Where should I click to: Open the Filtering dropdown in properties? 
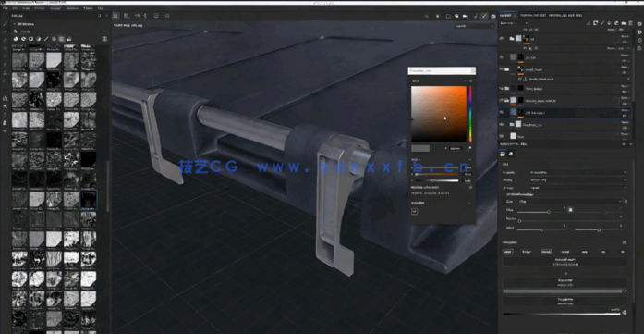point(577,179)
